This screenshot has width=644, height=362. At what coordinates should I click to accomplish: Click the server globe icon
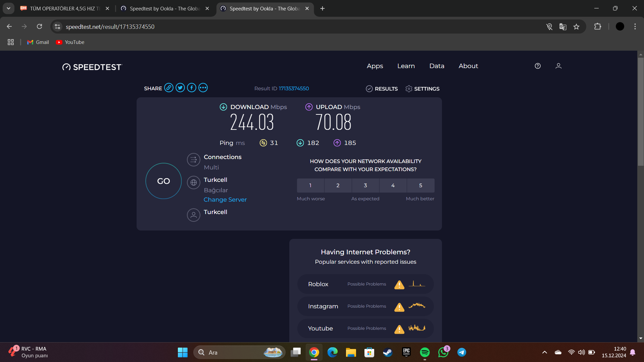[194, 183]
